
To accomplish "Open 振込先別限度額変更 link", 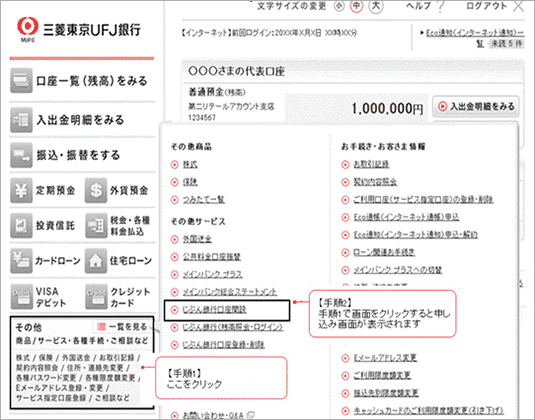I will tap(386, 393).
